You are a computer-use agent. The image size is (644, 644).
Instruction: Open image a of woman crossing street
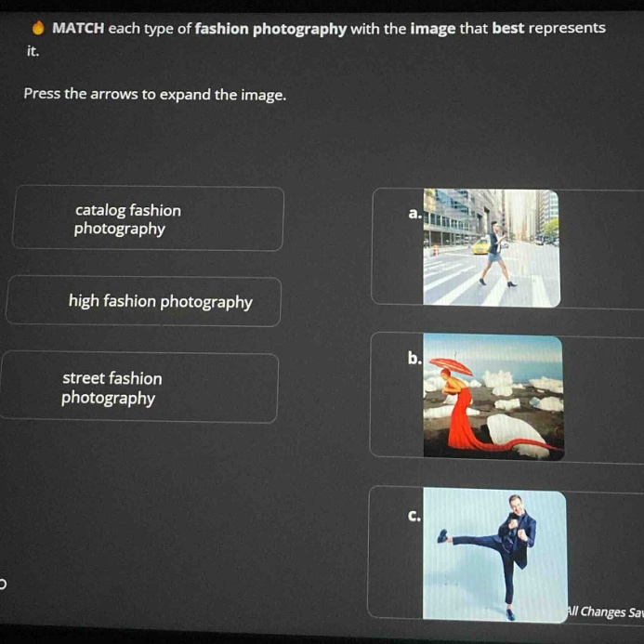[x=492, y=248]
